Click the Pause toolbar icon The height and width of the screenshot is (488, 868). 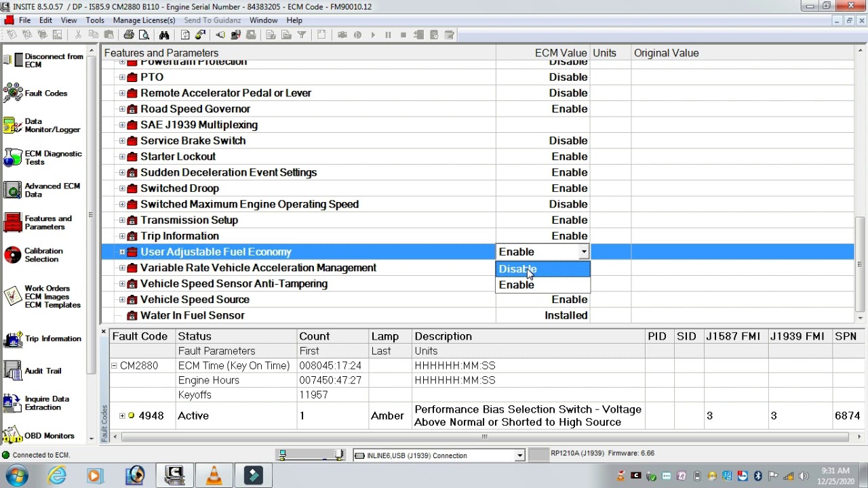coord(388,35)
